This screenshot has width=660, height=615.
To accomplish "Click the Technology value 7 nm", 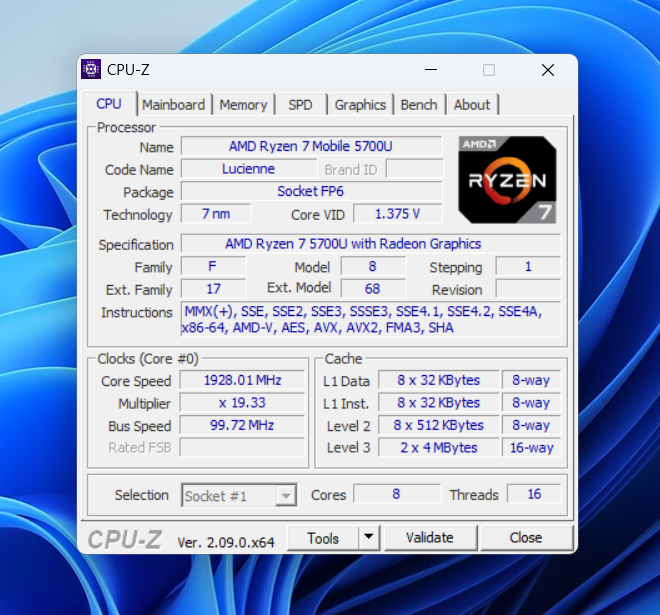I will tap(216, 214).
